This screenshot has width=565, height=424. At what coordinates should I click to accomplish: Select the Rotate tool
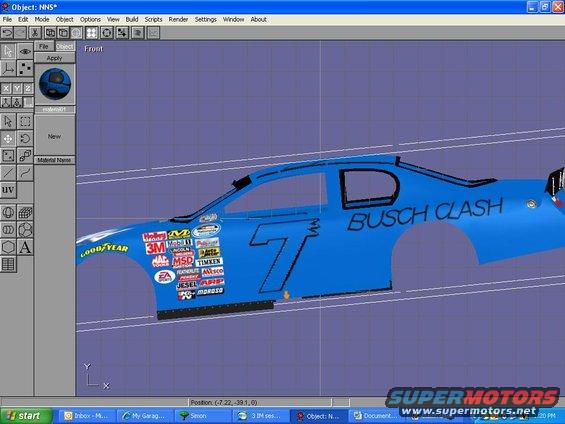(25, 138)
